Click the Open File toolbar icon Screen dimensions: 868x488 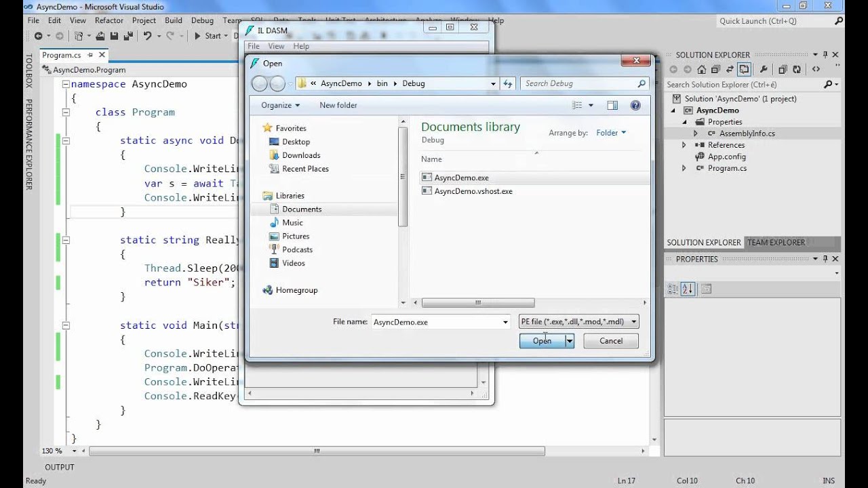point(100,36)
